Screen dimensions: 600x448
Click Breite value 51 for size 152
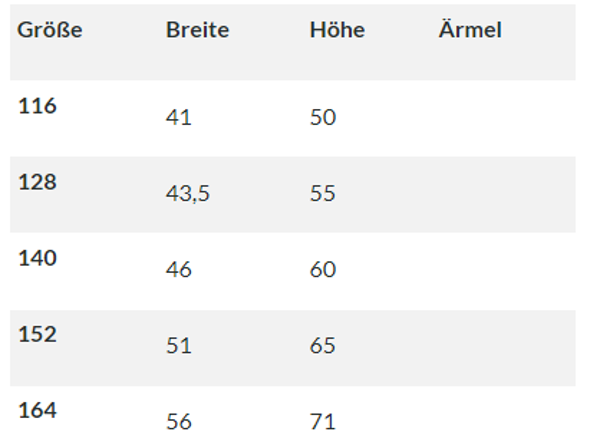[x=178, y=346]
